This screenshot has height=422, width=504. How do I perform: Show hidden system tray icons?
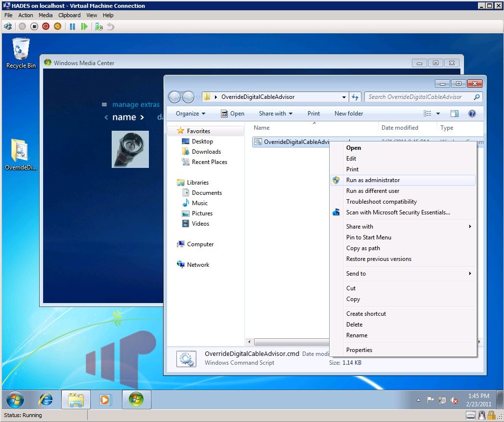tap(418, 400)
